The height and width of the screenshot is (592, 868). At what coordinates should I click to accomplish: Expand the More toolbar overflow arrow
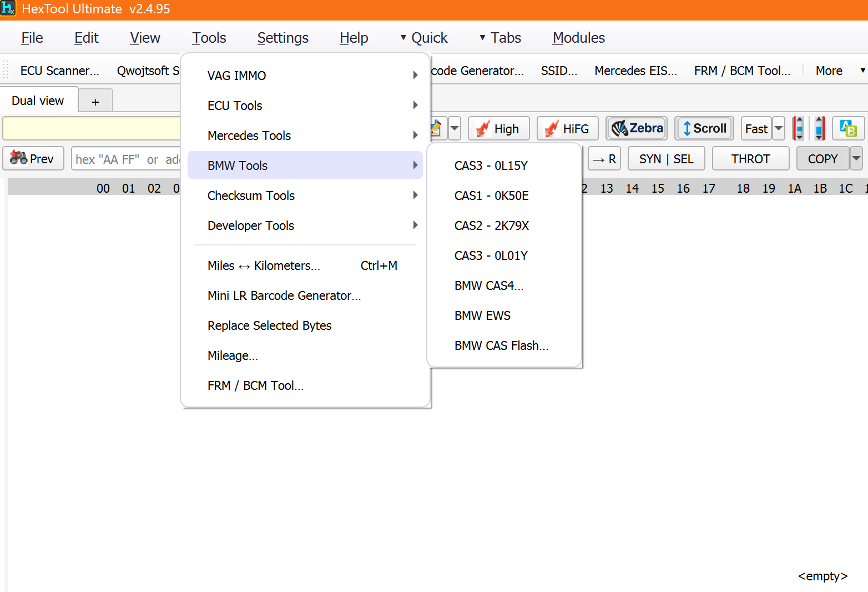pyautogui.click(x=862, y=71)
